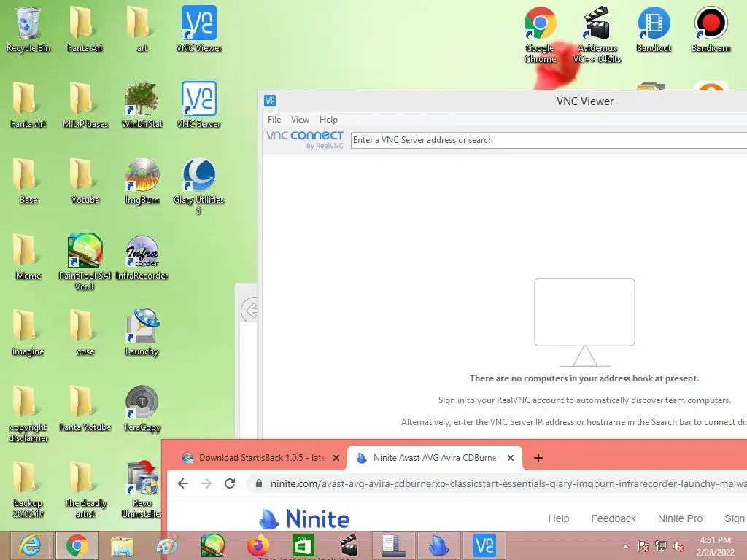The image size is (747, 560).
Task: Open Paint from the taskbar
Action: click(x=167, y=545)
